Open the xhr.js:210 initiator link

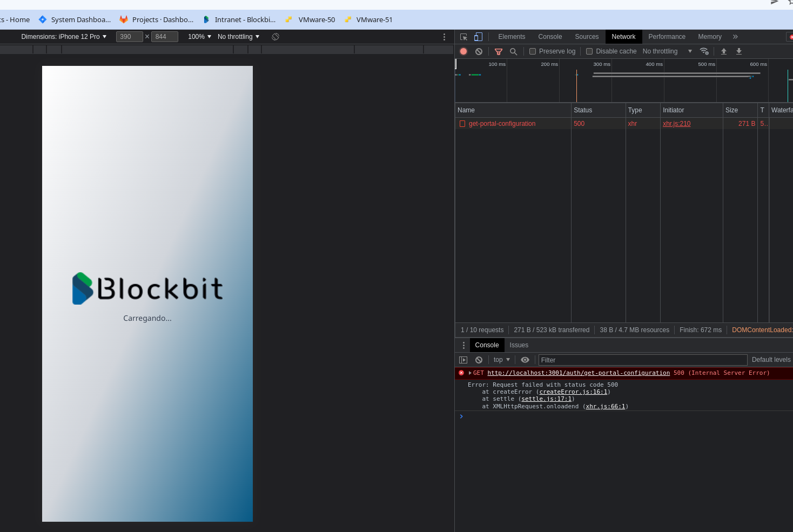click(676, 124)
